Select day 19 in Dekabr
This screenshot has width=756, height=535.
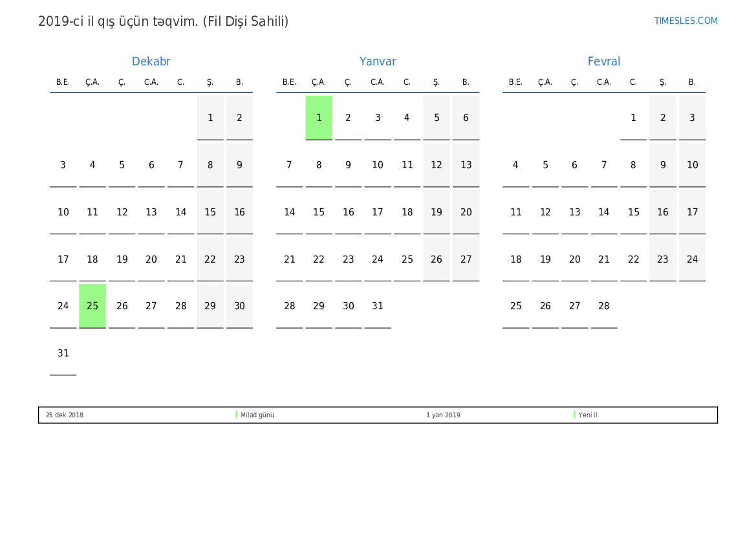coord(122,259)
